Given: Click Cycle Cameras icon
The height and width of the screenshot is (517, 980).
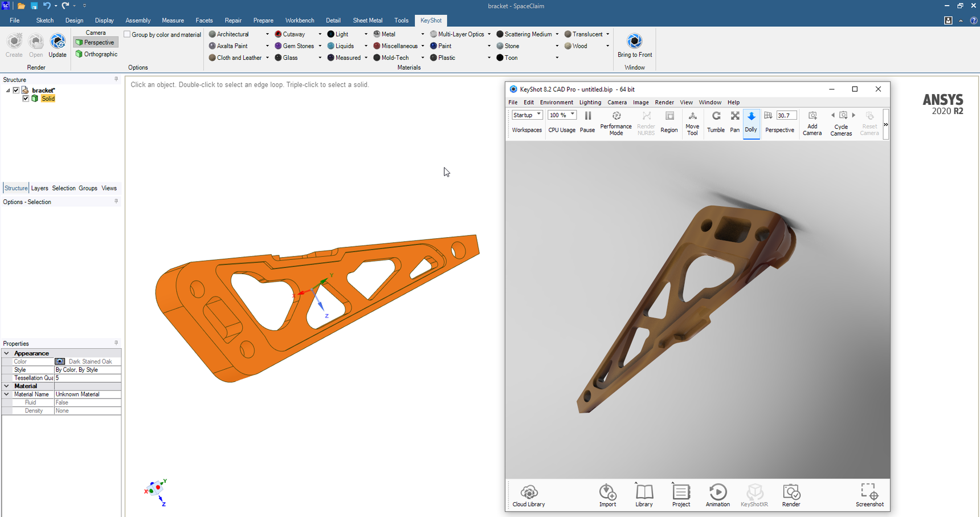Looking at the screenshot, I should point(843,115).
